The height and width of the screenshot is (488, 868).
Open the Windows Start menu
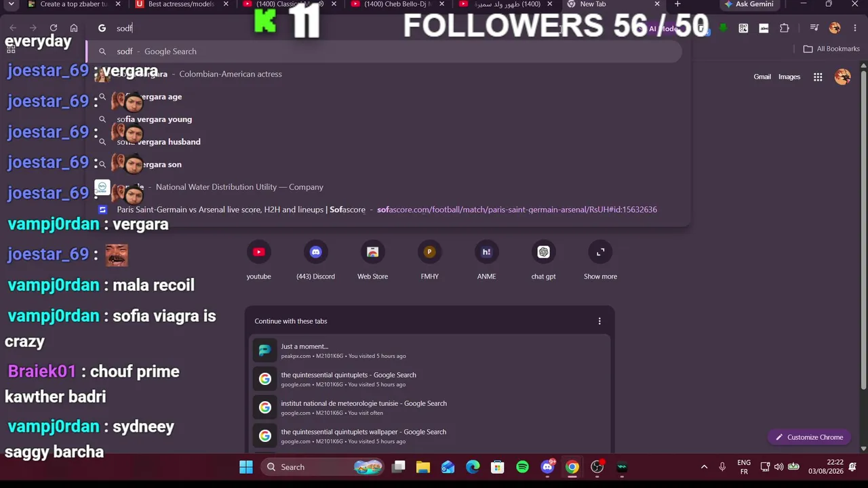pos(246,467)
